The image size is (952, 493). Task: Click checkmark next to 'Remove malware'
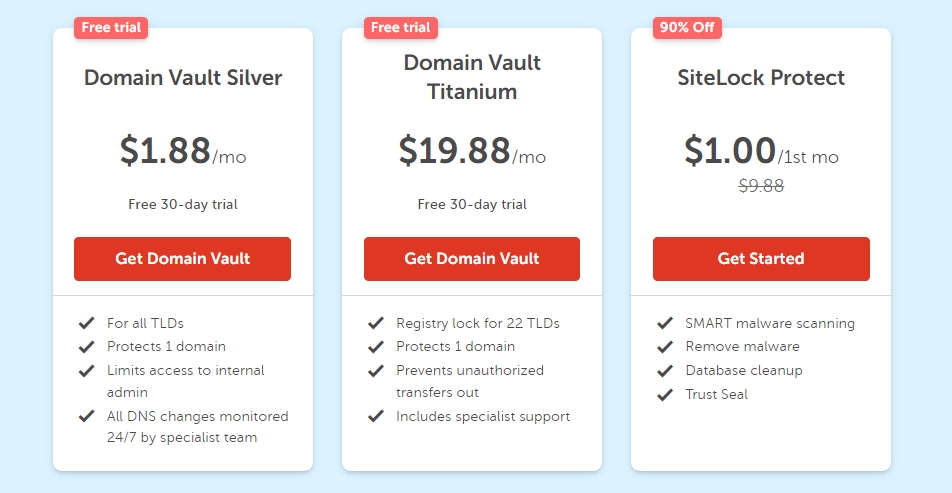click(665, 347)
